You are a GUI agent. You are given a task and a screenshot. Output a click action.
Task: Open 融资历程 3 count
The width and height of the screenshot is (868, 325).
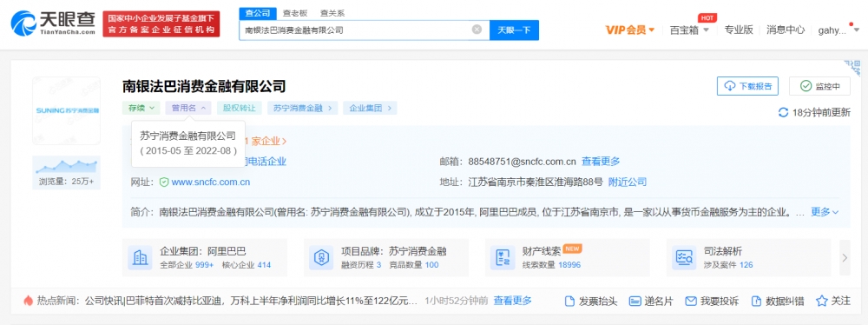361,265
